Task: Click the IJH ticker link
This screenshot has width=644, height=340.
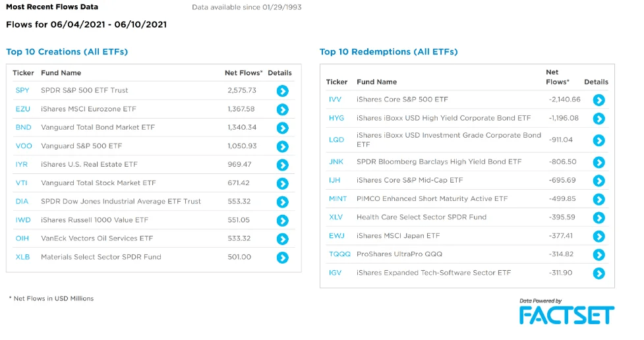Action: point(334,180)
